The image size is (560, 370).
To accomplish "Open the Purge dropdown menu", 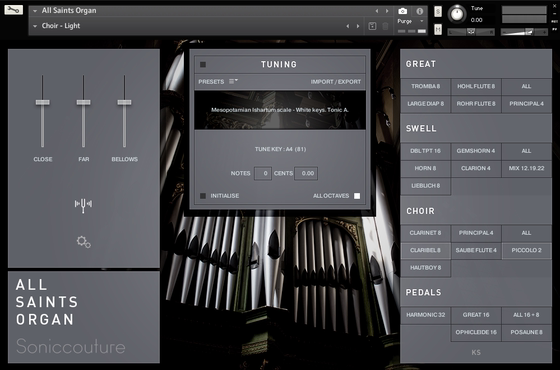I will point(411,21).
